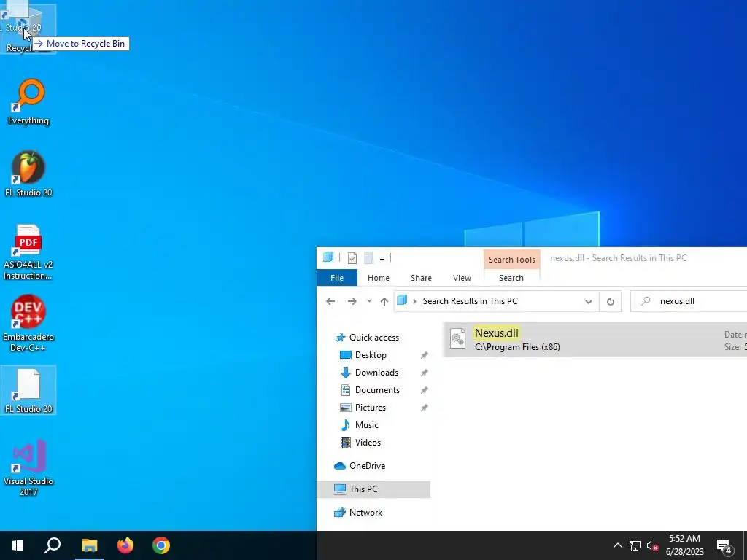Click Properties icon in Quick Access Toolbar
This screenshot has height=560, width=747.
(x=352, y=258)
